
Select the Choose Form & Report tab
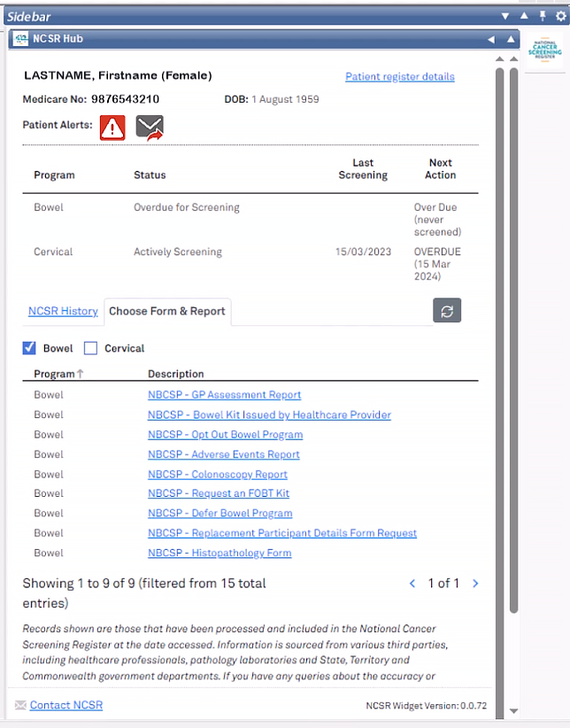(167, 311)
